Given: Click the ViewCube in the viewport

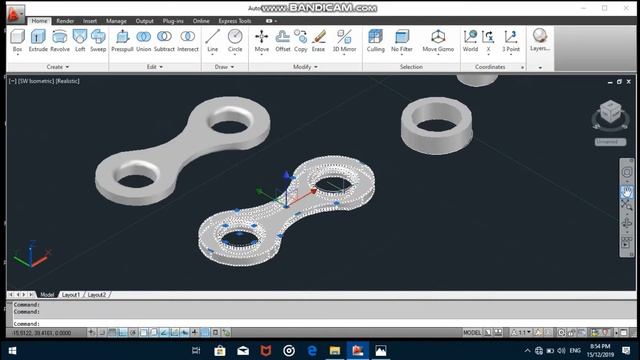Looking at the screenshot, I should tap(610, 113).
